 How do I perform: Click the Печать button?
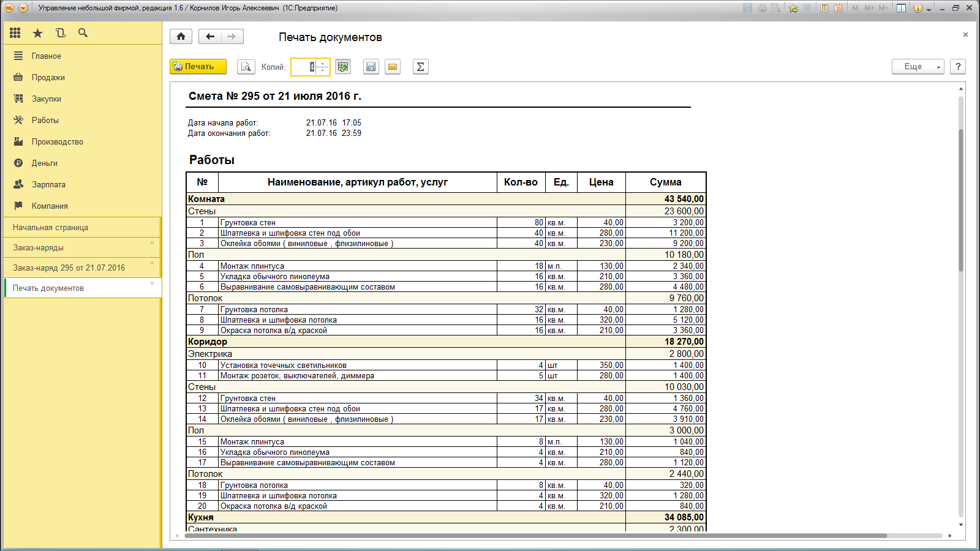(x=198, y=67)
